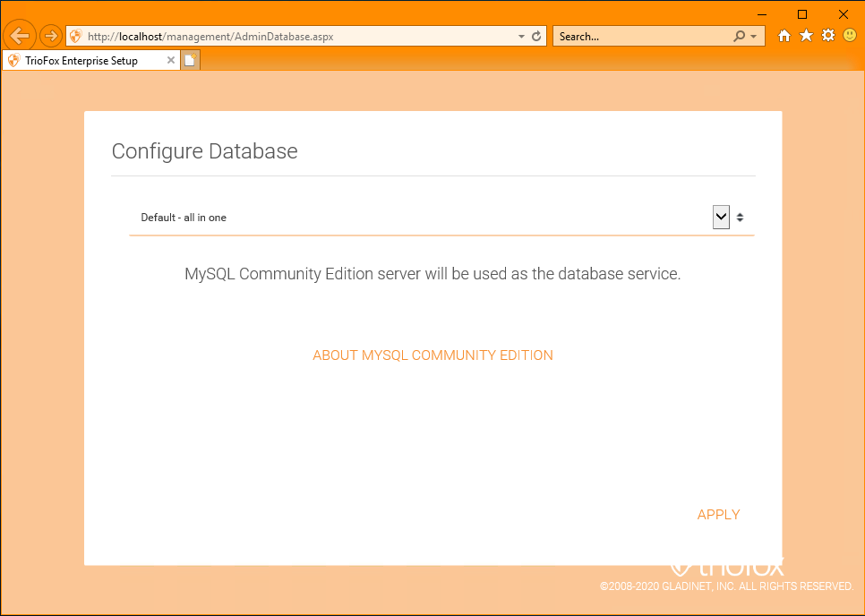865x616 pixels.
Task: Select the 'Default - all in one' combo box
Action: click(441, 218)
